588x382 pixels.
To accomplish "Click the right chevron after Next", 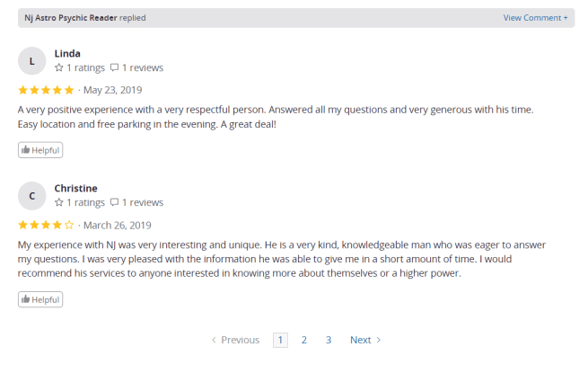I will 379,340.
